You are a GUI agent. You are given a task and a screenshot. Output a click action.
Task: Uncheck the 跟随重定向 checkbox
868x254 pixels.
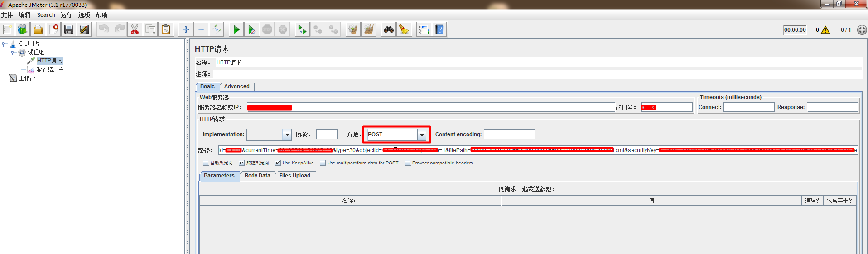coord(242,163)
